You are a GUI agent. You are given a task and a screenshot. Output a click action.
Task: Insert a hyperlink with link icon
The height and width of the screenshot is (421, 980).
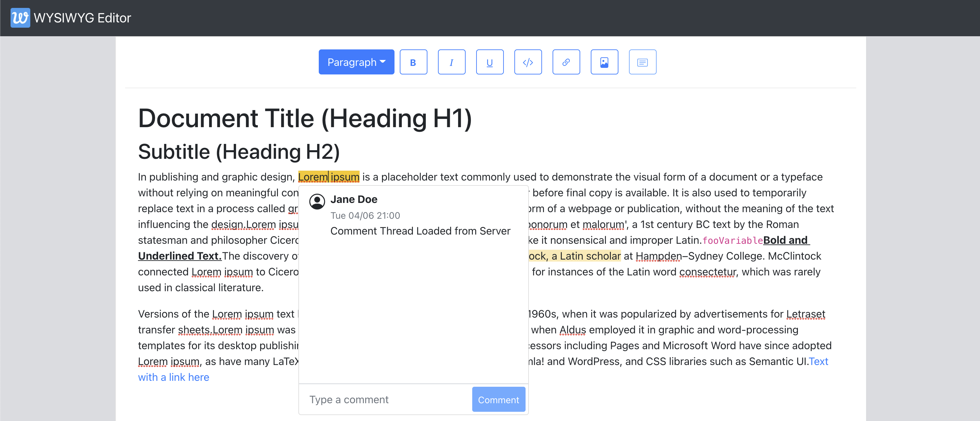566,62
